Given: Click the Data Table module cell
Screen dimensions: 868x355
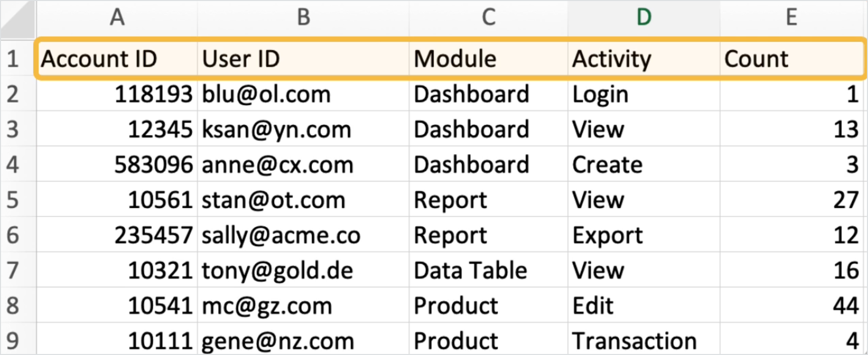Looking at the screenshot, I should pos(488,270).
